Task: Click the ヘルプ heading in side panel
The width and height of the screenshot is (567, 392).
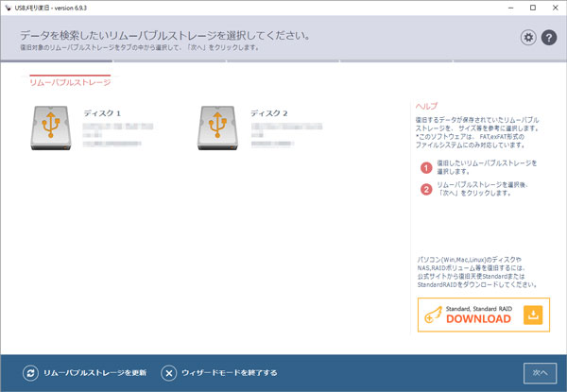Action: tap(427, 106)
